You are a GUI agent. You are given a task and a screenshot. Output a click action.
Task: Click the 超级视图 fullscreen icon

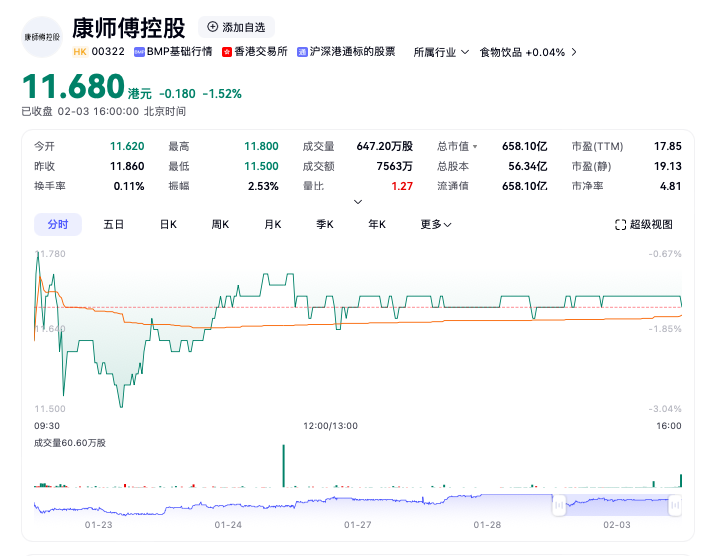point(620,225)
